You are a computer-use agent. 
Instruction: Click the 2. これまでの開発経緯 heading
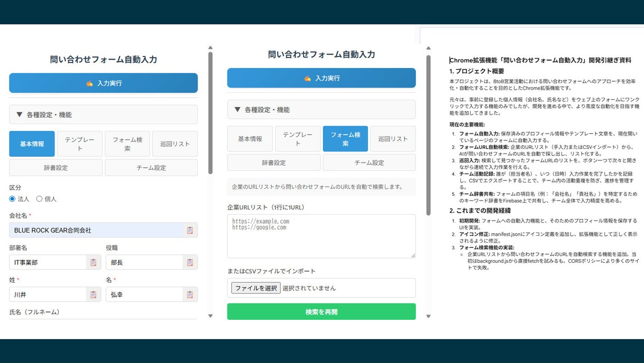480,211
